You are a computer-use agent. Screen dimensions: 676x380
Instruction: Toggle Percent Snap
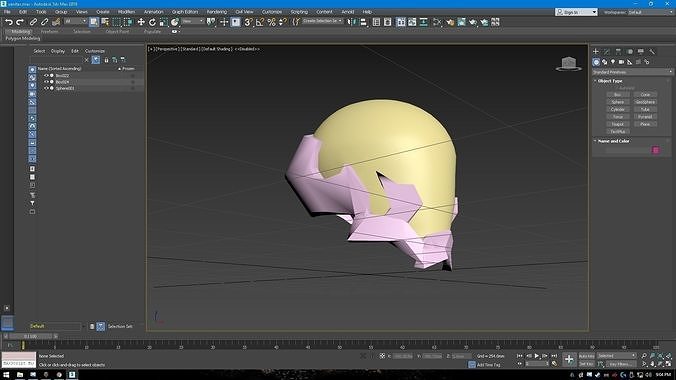click(x=271, y=22)
